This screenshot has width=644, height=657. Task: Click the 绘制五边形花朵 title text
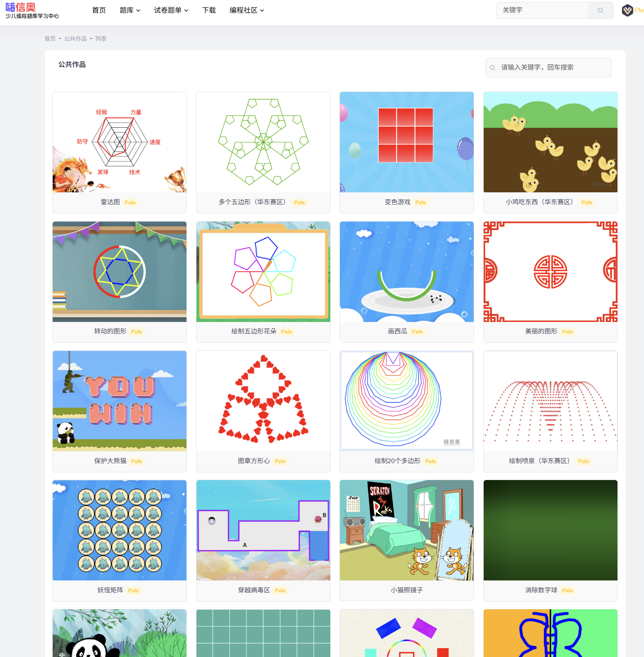(254, 331)
